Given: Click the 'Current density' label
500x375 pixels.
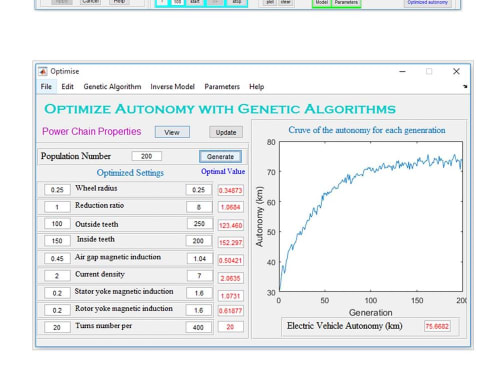Looking at the screenshot, I should tap(100, 274).
